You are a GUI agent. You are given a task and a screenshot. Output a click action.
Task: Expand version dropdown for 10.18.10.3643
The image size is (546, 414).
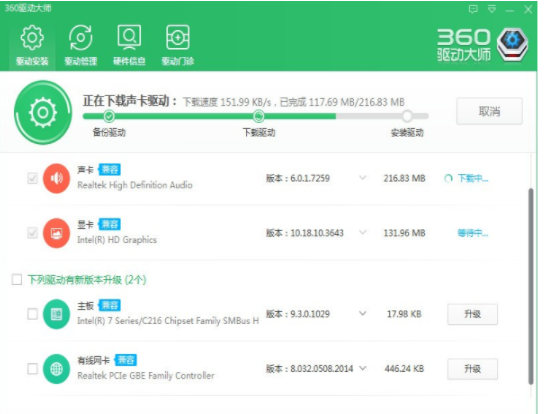(x=362, y=232)
